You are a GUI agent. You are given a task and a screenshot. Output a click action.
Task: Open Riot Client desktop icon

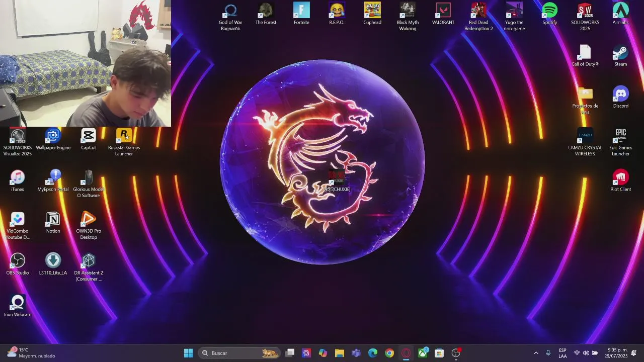pos(620,181)
